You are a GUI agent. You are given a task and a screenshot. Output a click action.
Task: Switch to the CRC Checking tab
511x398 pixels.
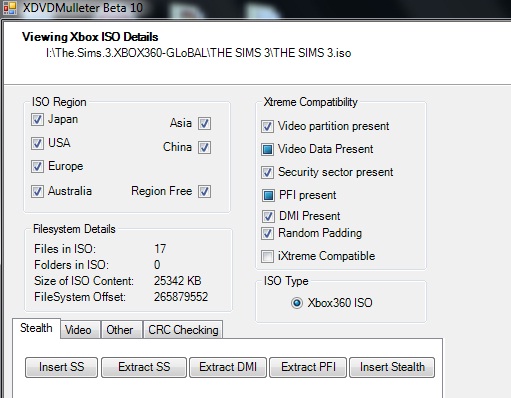[183, 330]
